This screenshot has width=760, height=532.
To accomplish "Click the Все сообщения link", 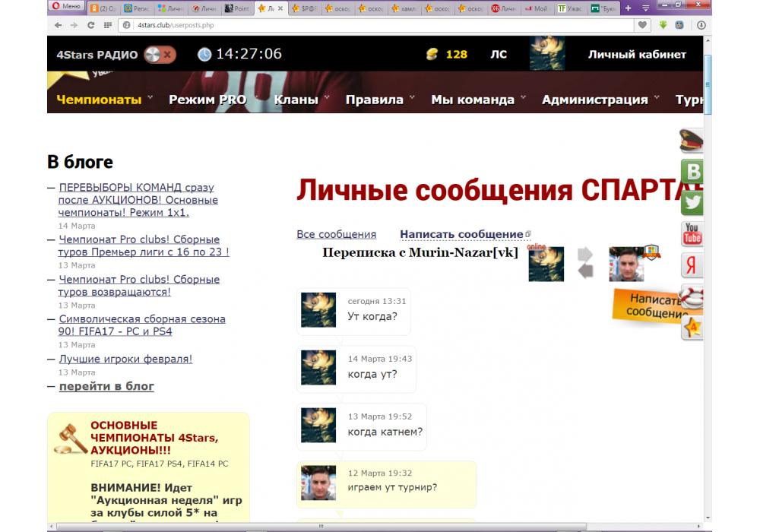I will (x=336, y=234).
